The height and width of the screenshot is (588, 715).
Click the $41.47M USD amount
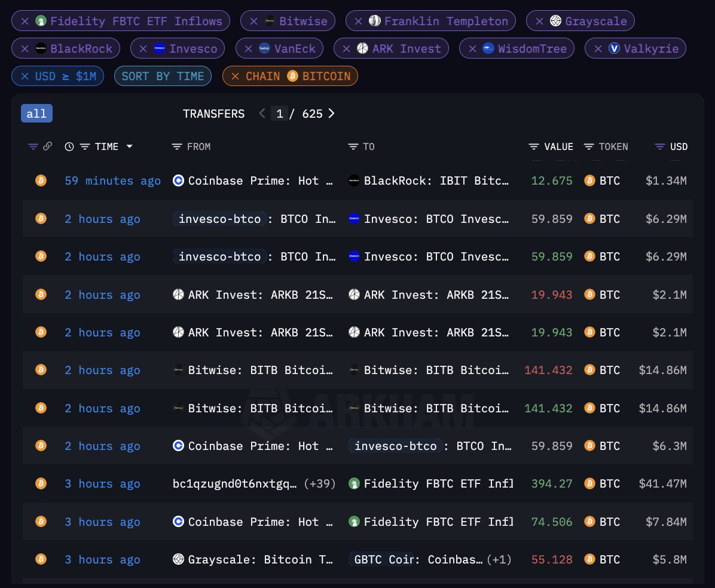click(662, 483)
